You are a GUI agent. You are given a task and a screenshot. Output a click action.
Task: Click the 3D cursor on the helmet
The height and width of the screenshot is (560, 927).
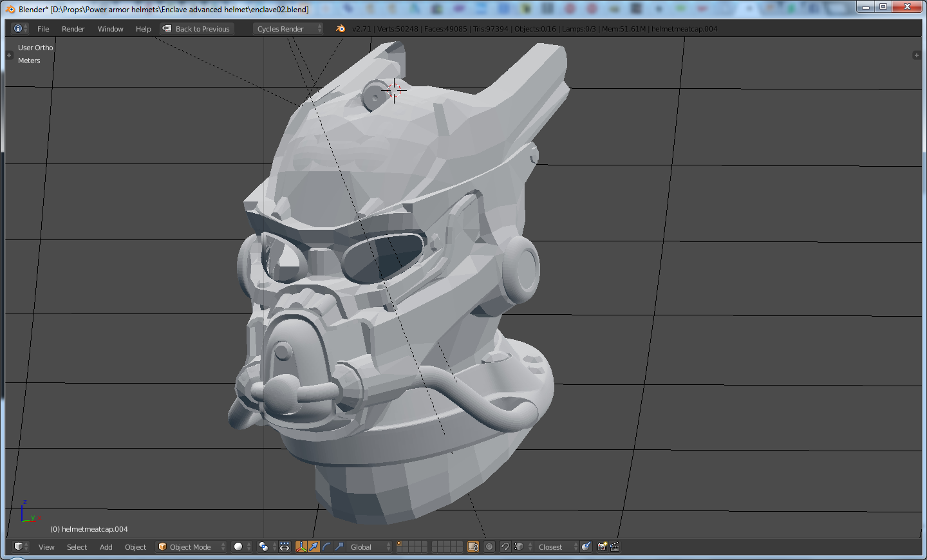click(394, 90)
